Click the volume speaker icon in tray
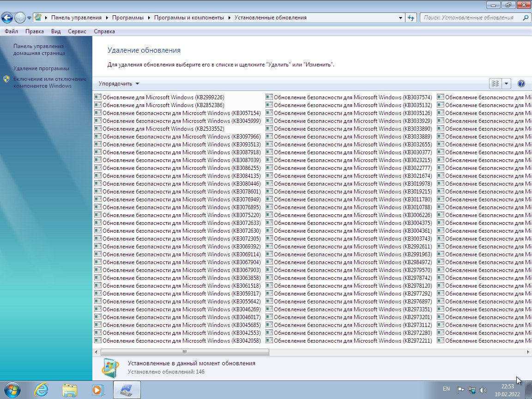 click(483, 390)
